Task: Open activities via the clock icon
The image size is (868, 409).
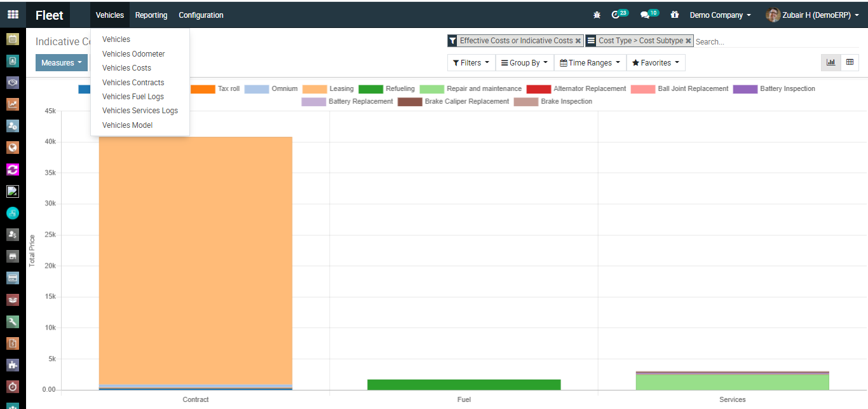Action: (616, 14)
